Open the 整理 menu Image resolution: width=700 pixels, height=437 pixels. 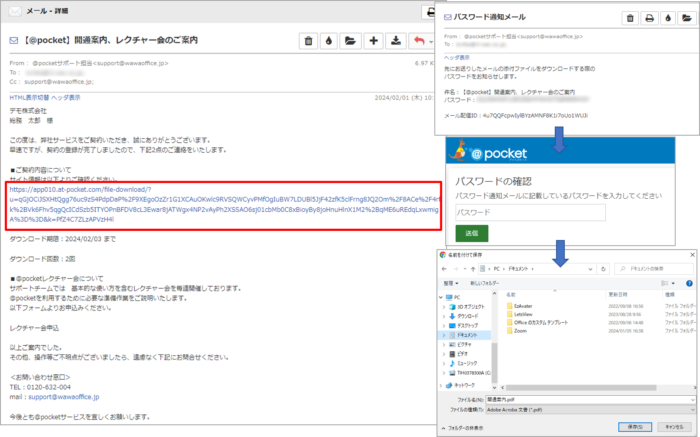pos(451,283)
